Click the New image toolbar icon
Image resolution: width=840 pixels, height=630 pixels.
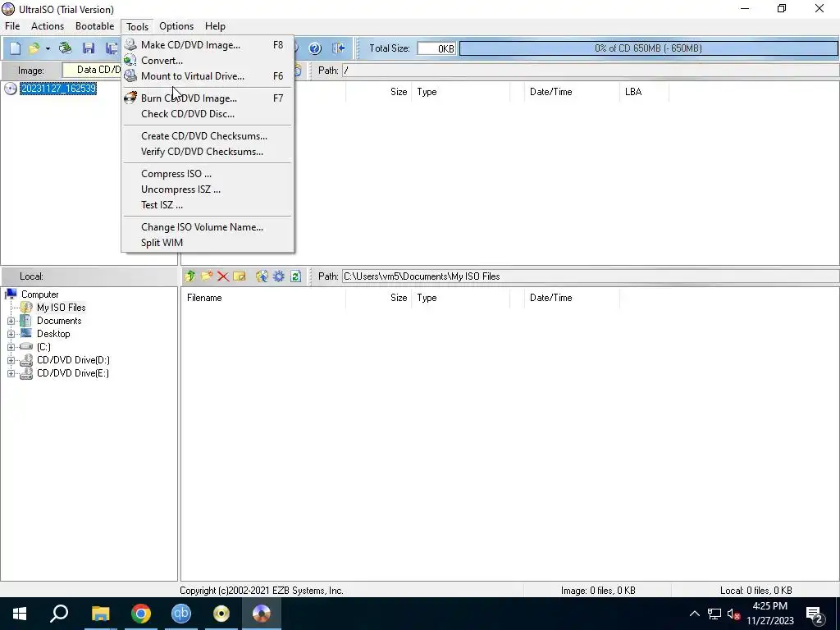(x=15, y=48)
